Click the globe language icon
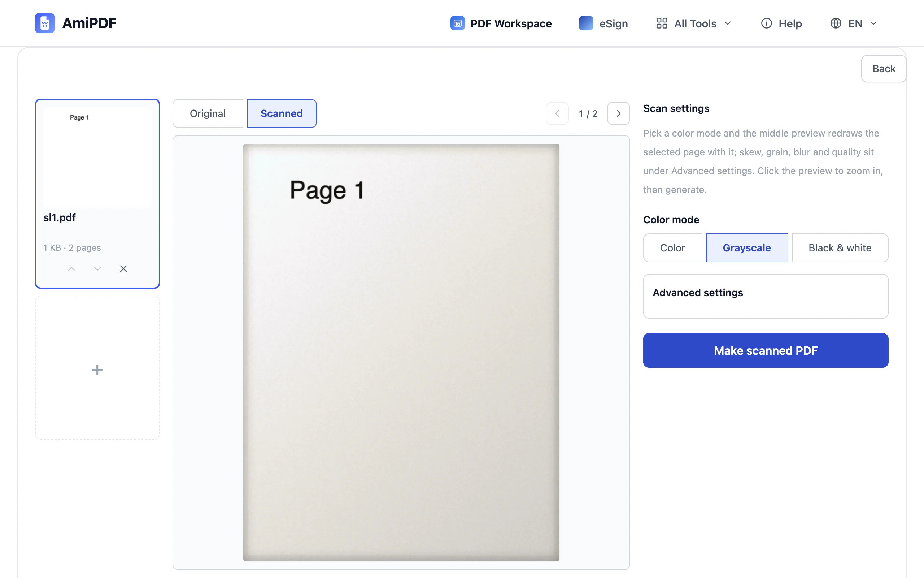 click(x=836, y=23)
